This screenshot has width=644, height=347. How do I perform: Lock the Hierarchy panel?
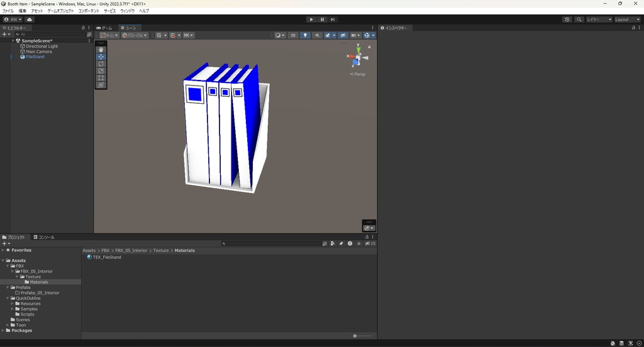pyautogui.click(x=83, y=28)
